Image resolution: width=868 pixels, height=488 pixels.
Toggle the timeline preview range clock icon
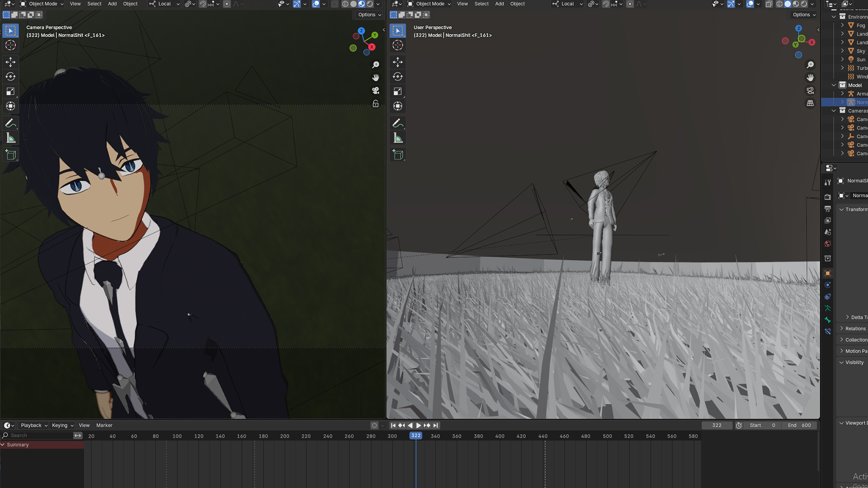point(739,425)
